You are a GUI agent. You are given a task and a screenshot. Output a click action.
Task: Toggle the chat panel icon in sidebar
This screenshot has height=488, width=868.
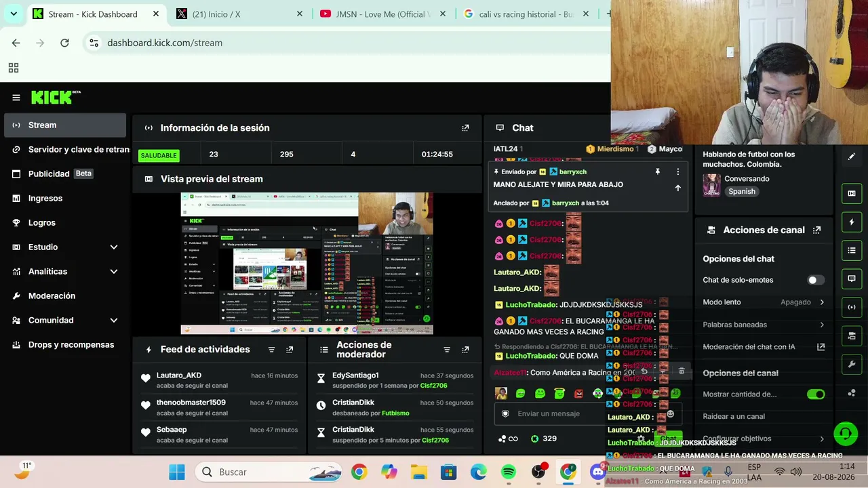click(x=852, y=279)
